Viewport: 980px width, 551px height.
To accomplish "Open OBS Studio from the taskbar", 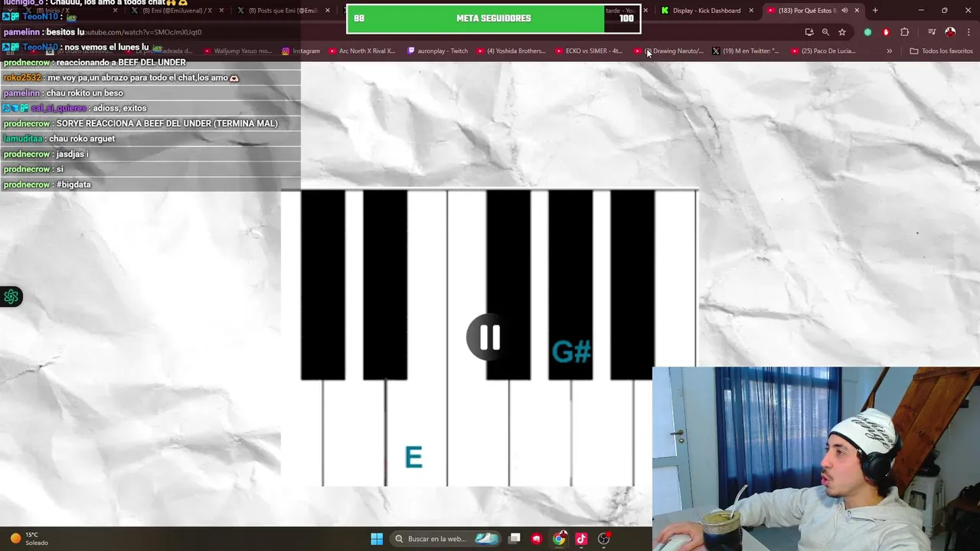I will tap(603, 539).
